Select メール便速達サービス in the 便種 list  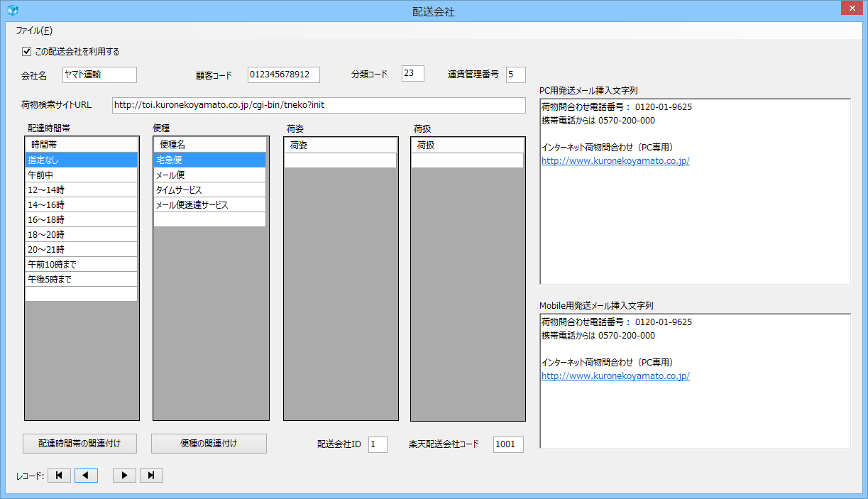[209, 205]
